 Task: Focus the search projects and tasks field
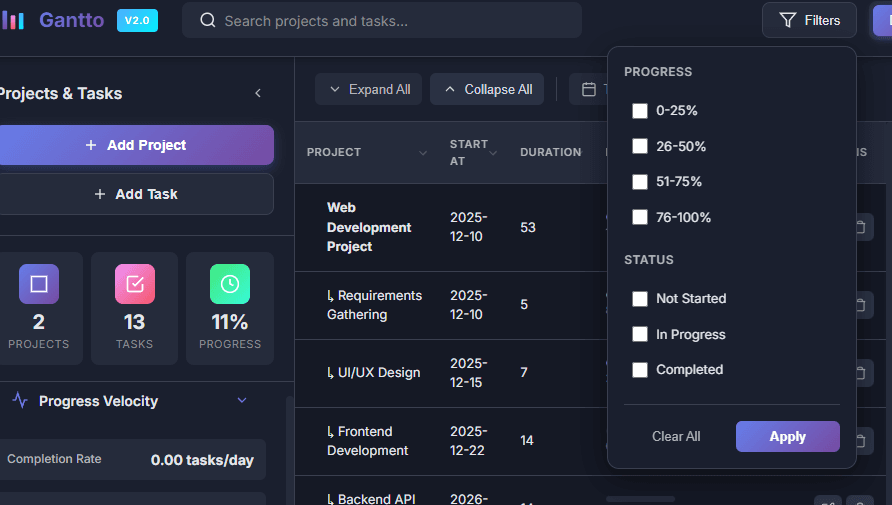390,21
